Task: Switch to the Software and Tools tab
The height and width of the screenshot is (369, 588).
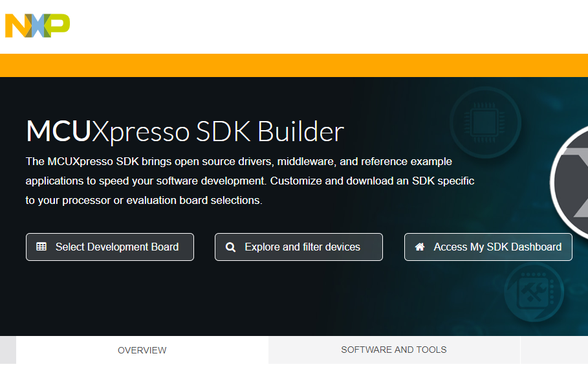Action: pyautogui.click(x=394, y=350)
